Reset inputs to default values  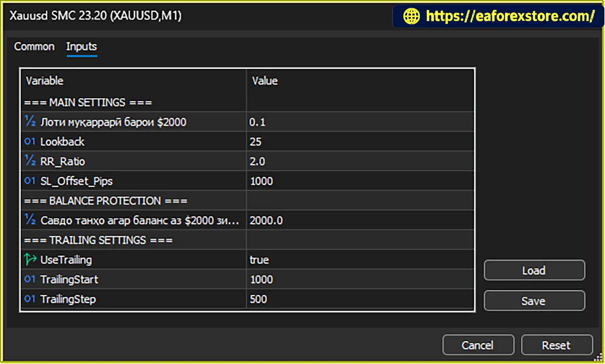(556, 345)
